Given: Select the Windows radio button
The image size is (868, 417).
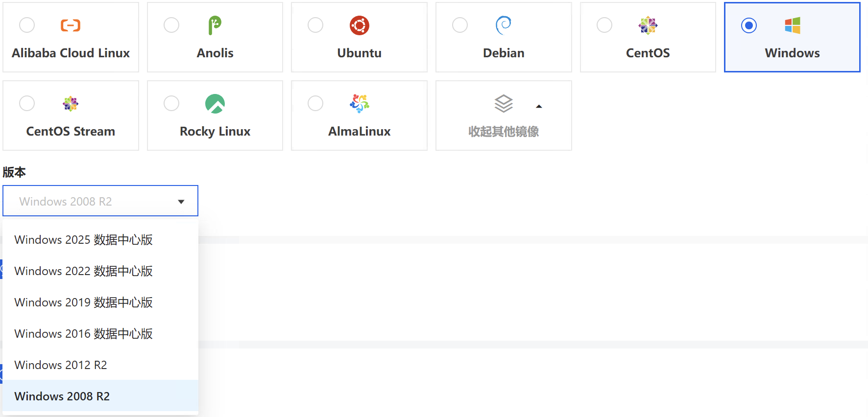Looking at the screenshot, I should pyautogui.click(x=749, y=25).
